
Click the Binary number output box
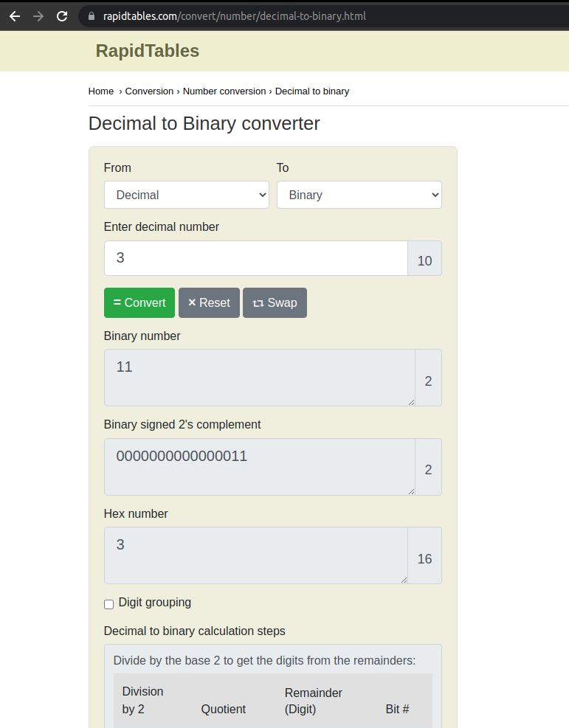coord(258,377)
